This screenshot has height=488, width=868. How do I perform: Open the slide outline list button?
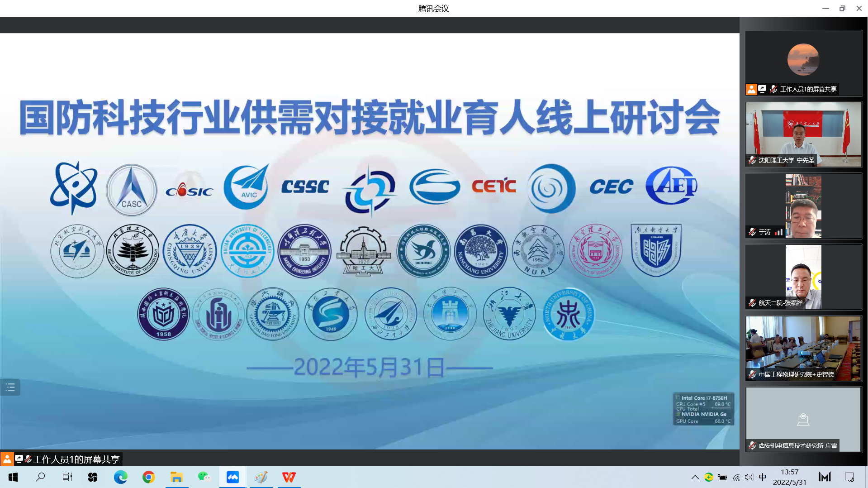(x=10, y=387)
